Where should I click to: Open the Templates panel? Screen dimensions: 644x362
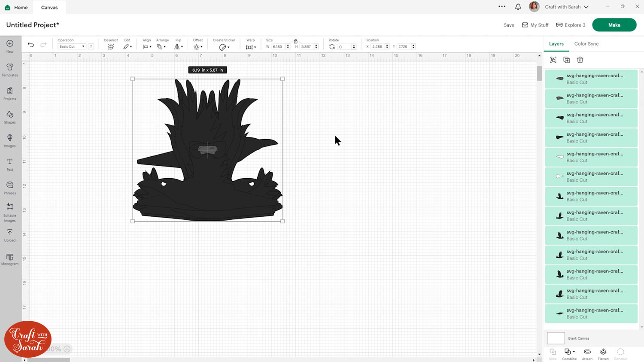10,69
